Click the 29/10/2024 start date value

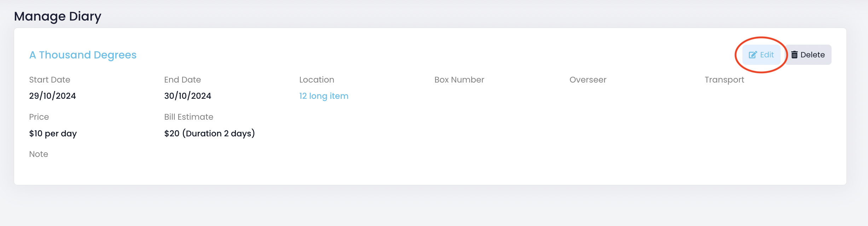pos(52,96)
